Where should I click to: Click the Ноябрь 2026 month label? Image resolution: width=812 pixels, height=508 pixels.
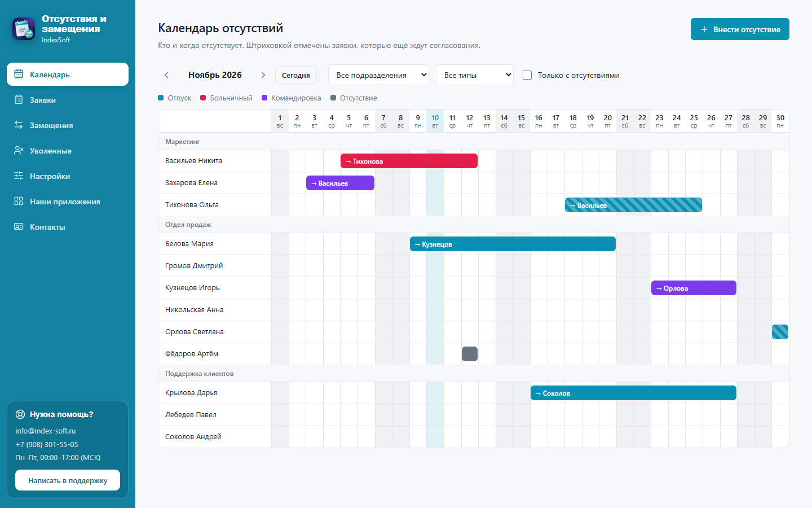pos(215,75)
